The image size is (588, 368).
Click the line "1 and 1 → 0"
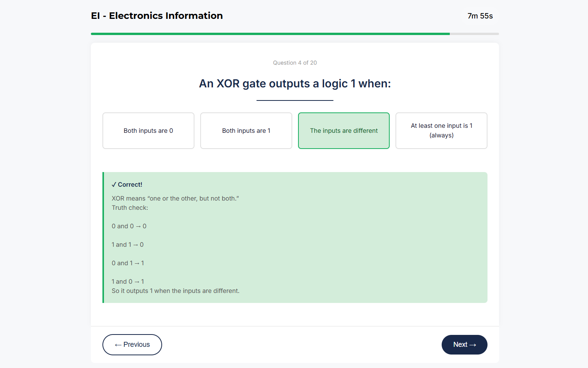[x=127, y=244]
